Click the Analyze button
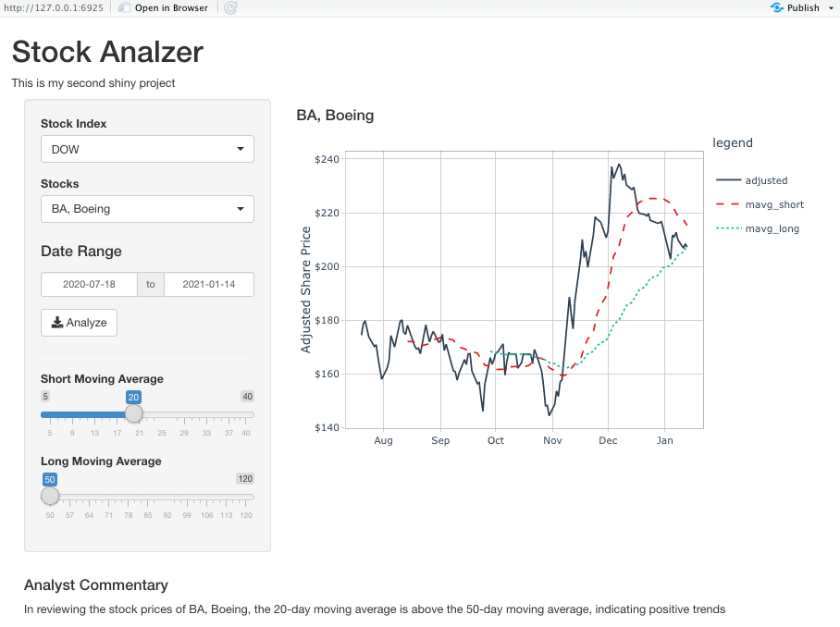The height and width of the screenshot is (627, 840). pos(80,323)
